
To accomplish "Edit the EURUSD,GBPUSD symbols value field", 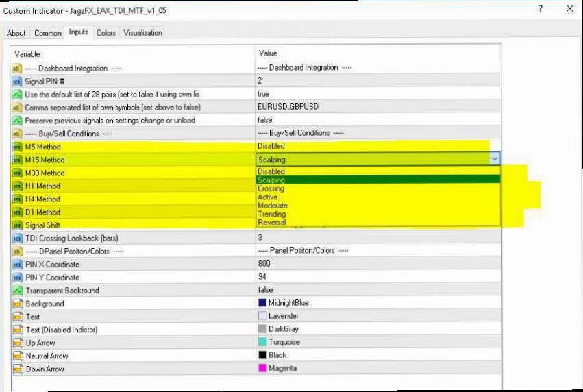I will (x=288, y=108).
